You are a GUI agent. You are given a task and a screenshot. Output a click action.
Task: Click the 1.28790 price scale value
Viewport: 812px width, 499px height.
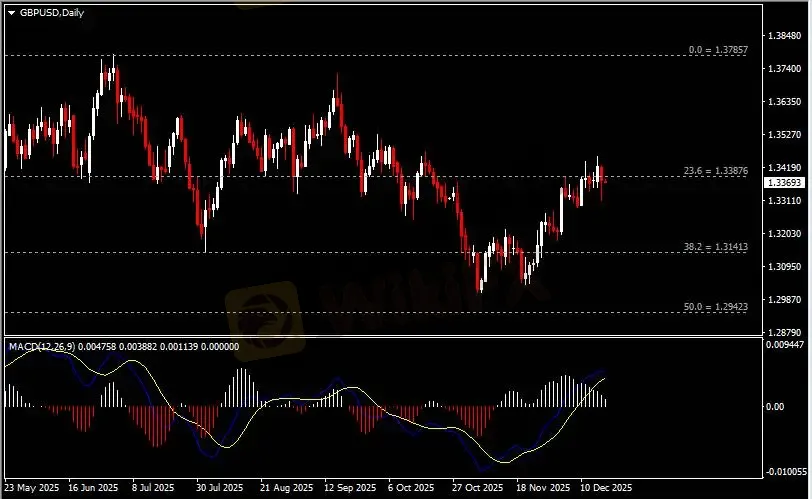pyautogui.click(x=785, y=332)
